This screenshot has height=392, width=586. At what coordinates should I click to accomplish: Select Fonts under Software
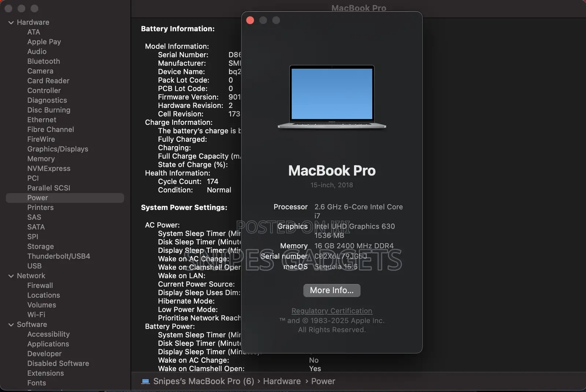coord(37,383)
